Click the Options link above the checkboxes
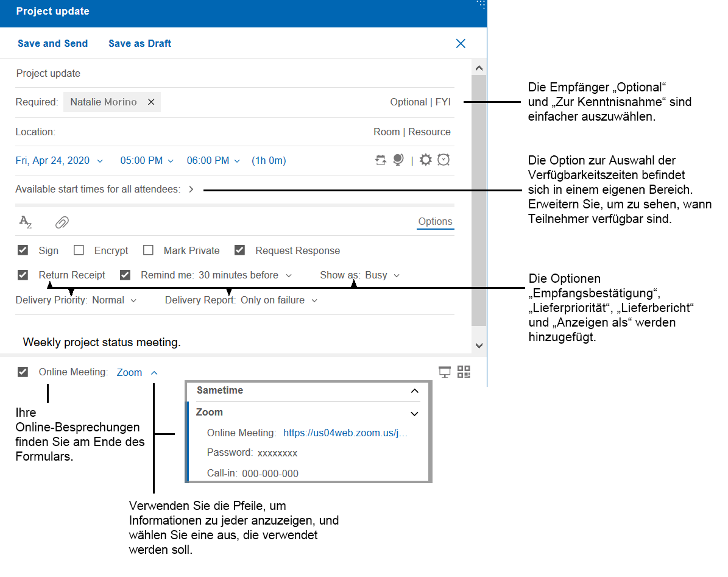The width and height of the screenshot is (728, 577). click(435, 221)
